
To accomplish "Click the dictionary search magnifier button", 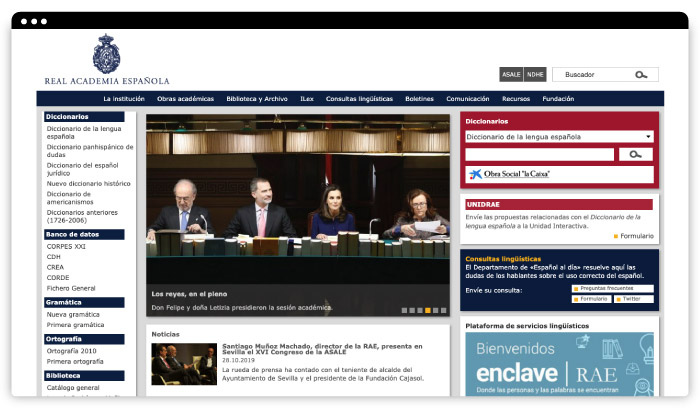I will 636,154.
